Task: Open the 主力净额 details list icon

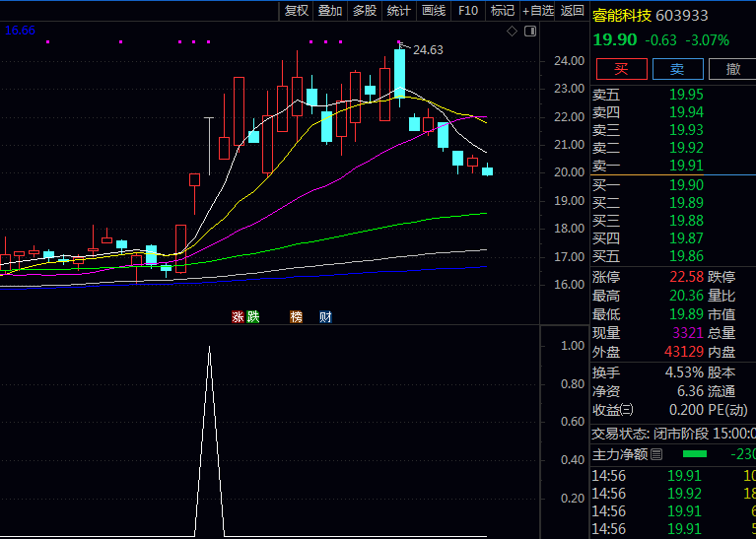Action: [657, 454]
